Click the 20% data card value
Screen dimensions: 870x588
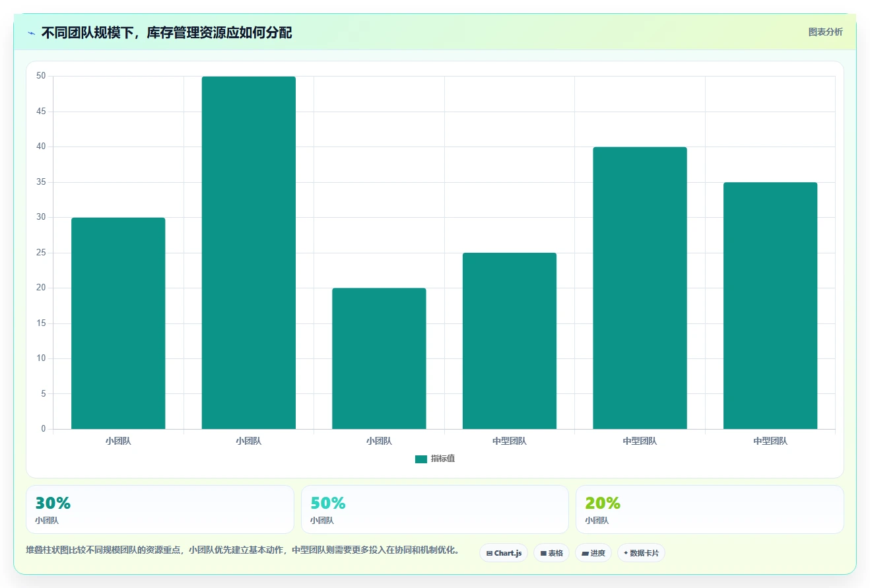point(603,503)
